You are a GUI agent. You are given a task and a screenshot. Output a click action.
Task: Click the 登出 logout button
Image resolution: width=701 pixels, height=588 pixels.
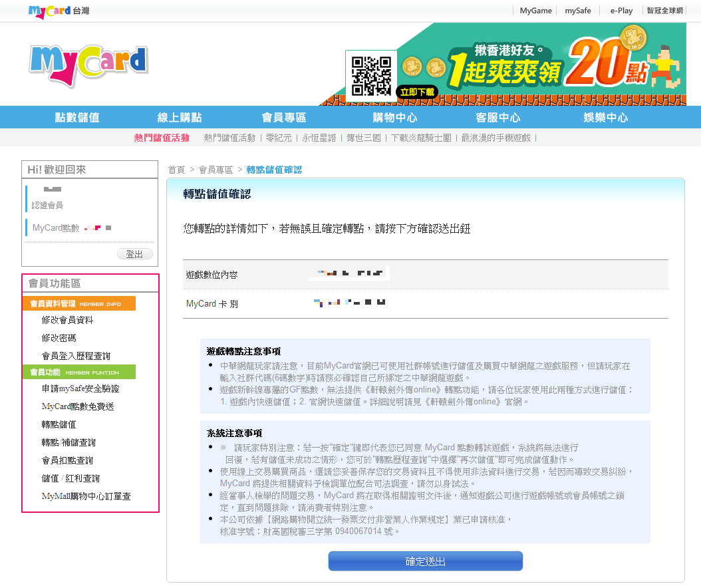click(x=134, y=254)
